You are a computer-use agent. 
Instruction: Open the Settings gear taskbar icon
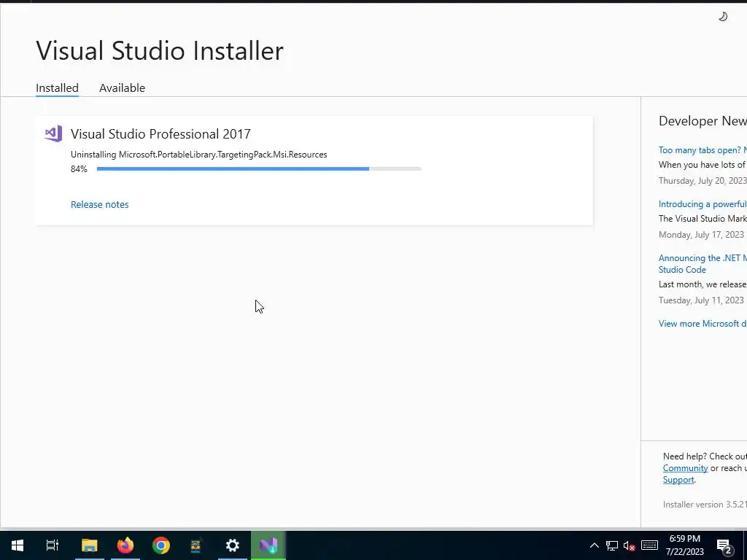point(233,545)
